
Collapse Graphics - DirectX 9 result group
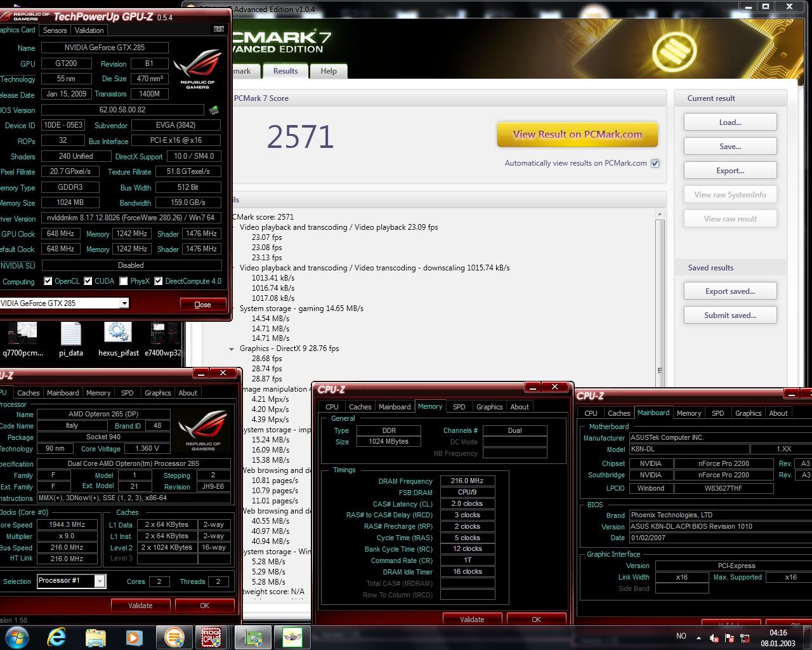coord(232,348)
